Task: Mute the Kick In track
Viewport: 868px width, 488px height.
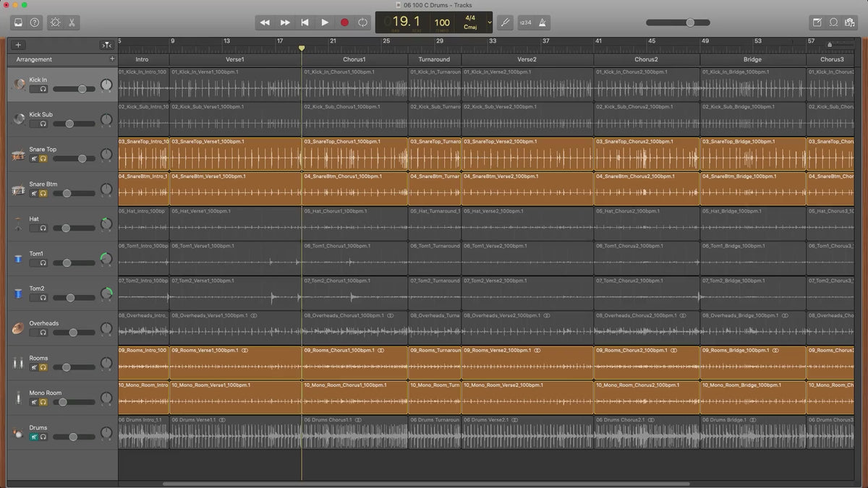Action: click(x=34, y=89)
